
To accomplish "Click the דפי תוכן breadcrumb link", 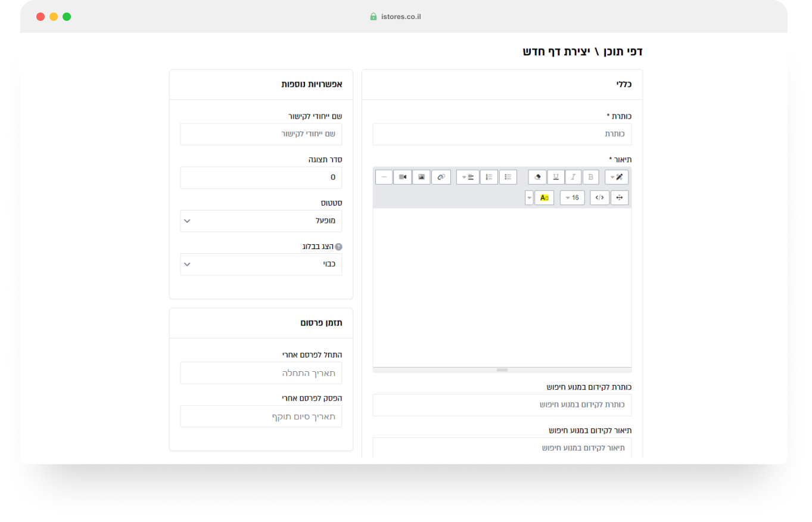I will point(624,52).
